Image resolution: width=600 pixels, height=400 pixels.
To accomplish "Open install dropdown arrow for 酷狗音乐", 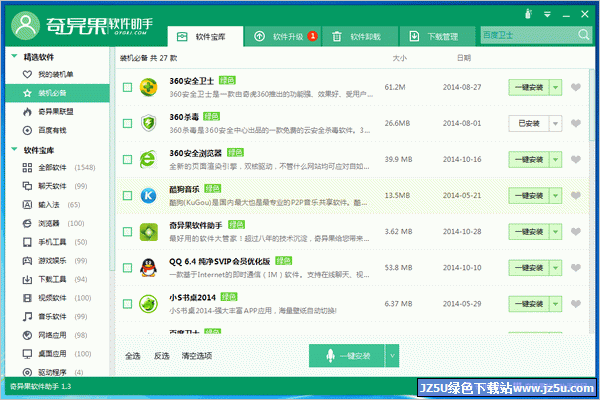I will 556,196.
